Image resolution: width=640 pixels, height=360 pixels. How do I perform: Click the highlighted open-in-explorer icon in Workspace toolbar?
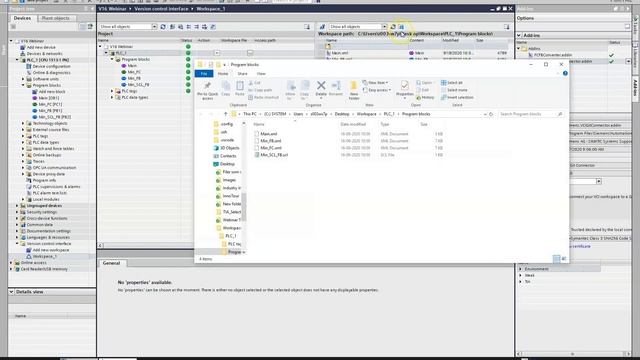pyautogui.click(x=401, y=27)
